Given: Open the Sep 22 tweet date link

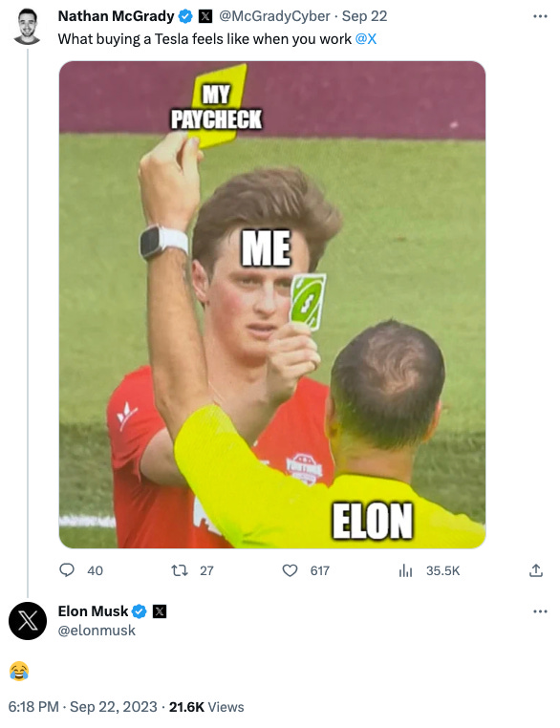Looking at the screenshot, I should point(364,16).
